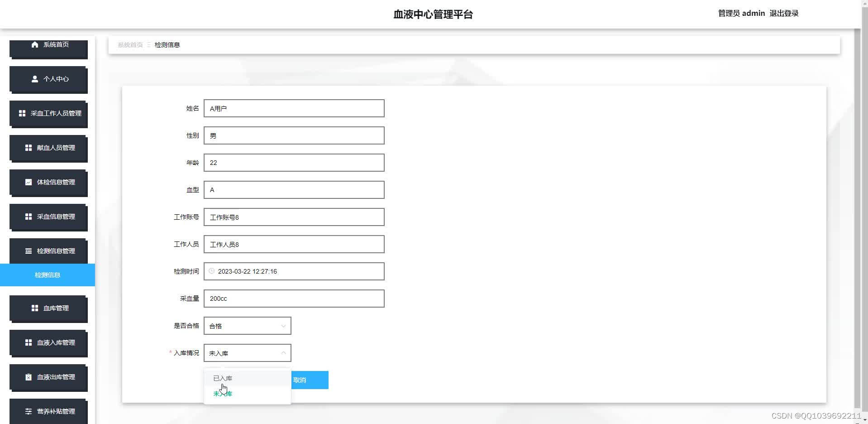
Task: Click the 工作人员 field containing 工作人员8
Action: pos(294,244)
